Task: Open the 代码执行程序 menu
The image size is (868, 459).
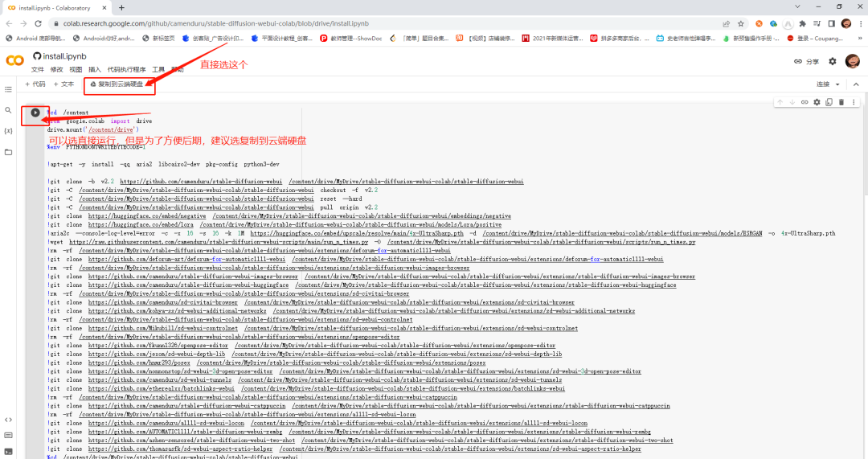Action: (x=126, y=69)
